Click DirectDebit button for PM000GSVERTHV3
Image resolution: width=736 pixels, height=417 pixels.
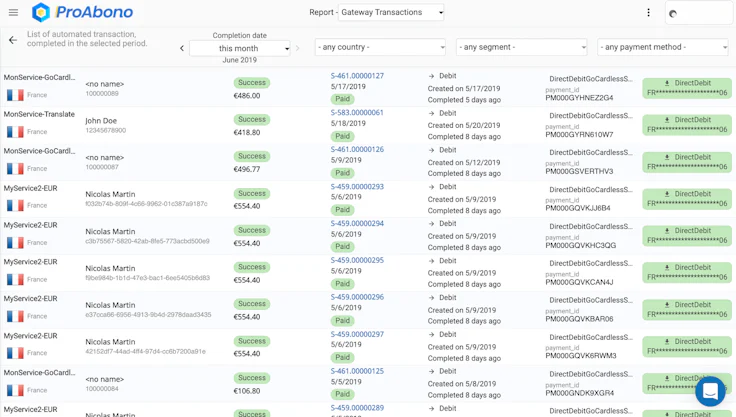coord(687,162)
